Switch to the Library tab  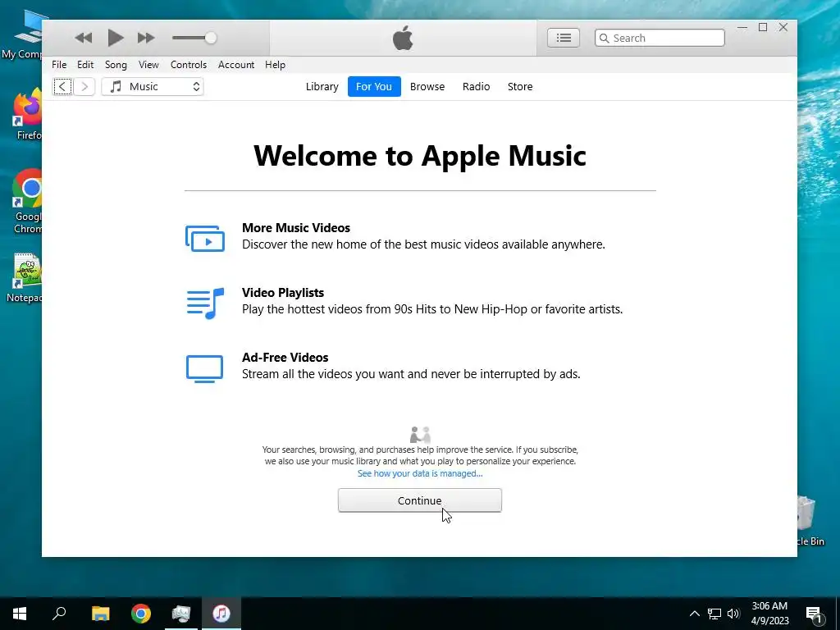pos(322,86)
